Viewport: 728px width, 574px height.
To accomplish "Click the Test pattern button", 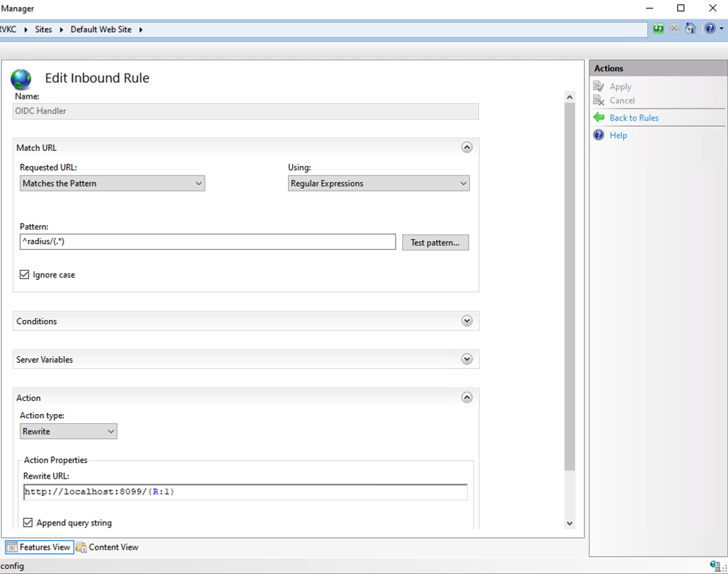I will pos(436,243).
